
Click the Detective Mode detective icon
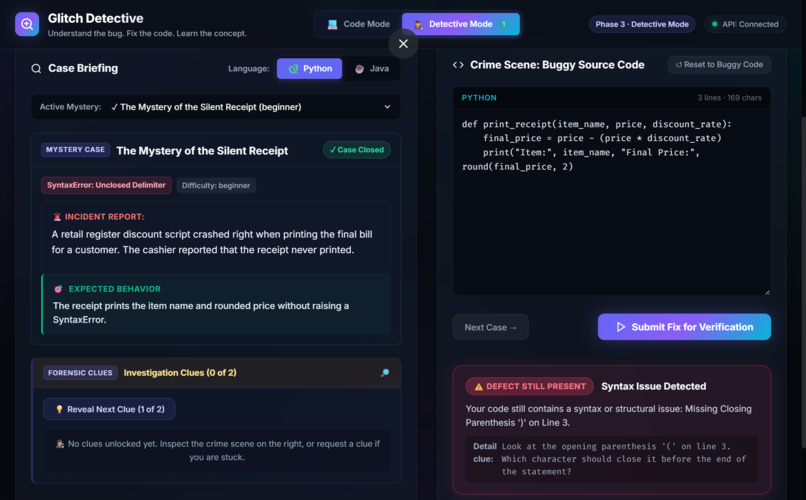tap(418, 25)
